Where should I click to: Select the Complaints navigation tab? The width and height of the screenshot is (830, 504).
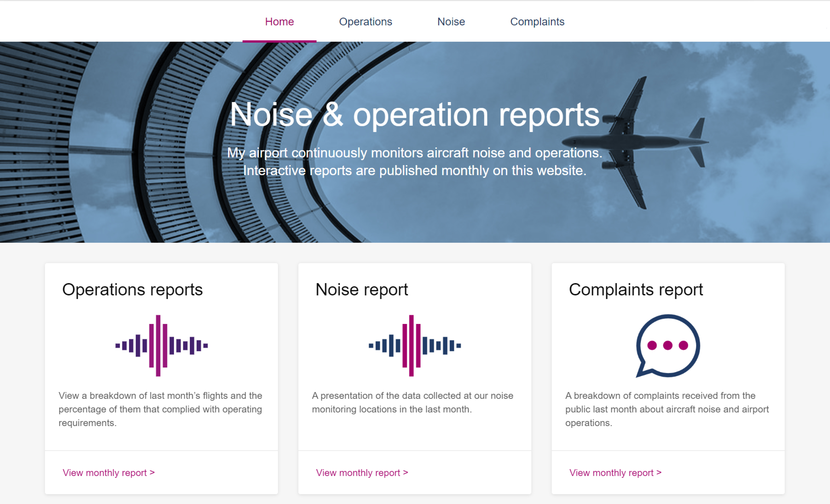pyautogui.click(x=537, y=22)
